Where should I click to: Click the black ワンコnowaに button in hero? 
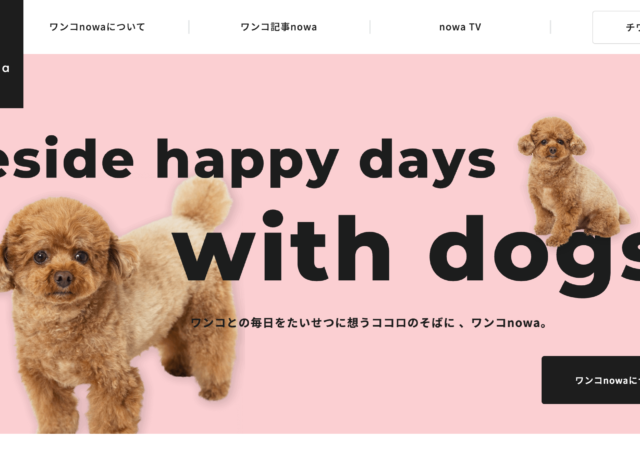tap(591, 380)
